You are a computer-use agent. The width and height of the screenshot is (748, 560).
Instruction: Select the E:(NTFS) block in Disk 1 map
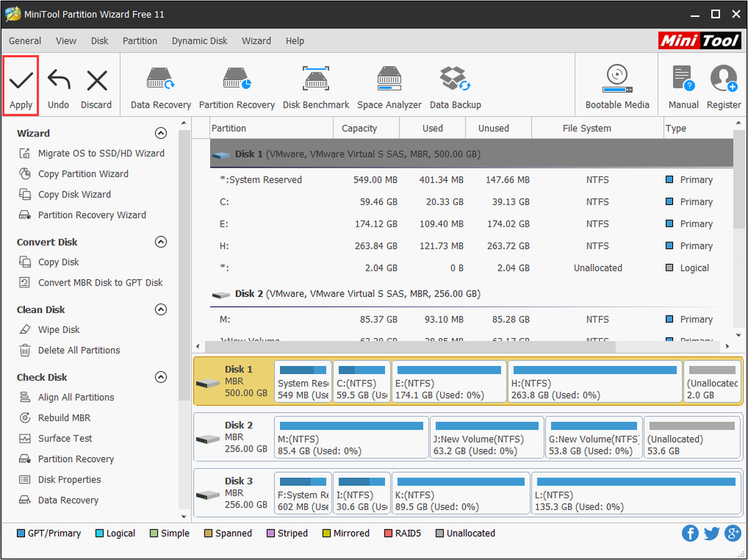(449, 381)
